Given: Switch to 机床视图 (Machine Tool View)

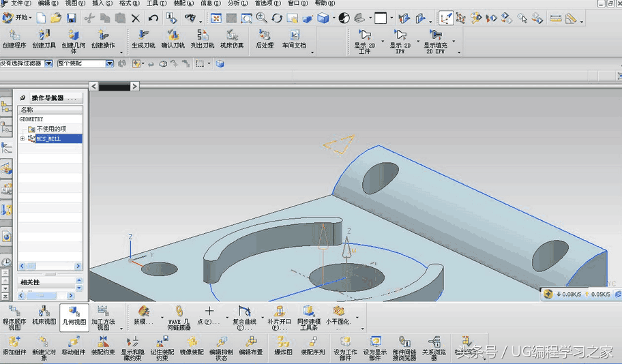Looking at the screenshot, I should click(44, 316).
